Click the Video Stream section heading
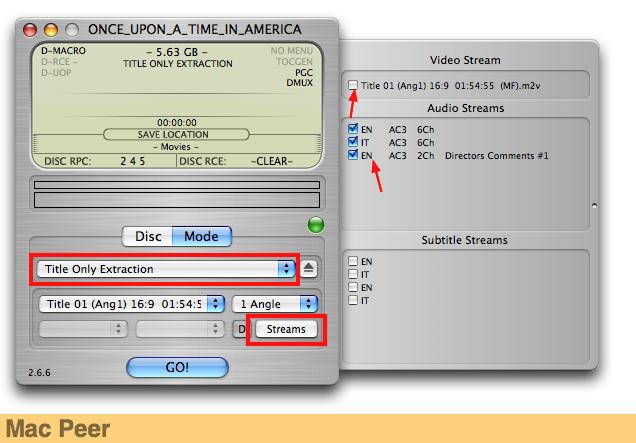The image size is (636, 443). click(465, 60)
